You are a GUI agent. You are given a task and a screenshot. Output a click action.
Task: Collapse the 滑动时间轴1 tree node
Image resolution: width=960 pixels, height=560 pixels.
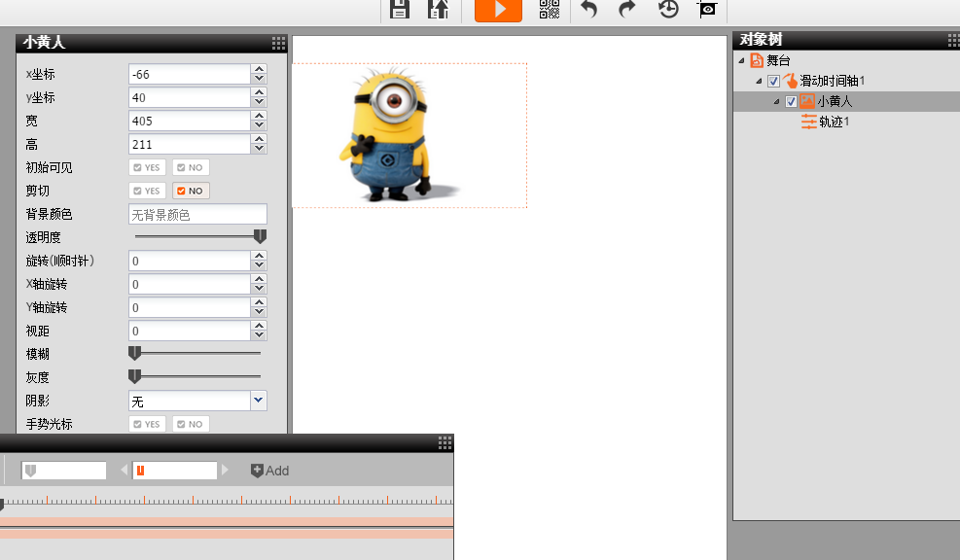pyautogui.click(x=760, y=81)
